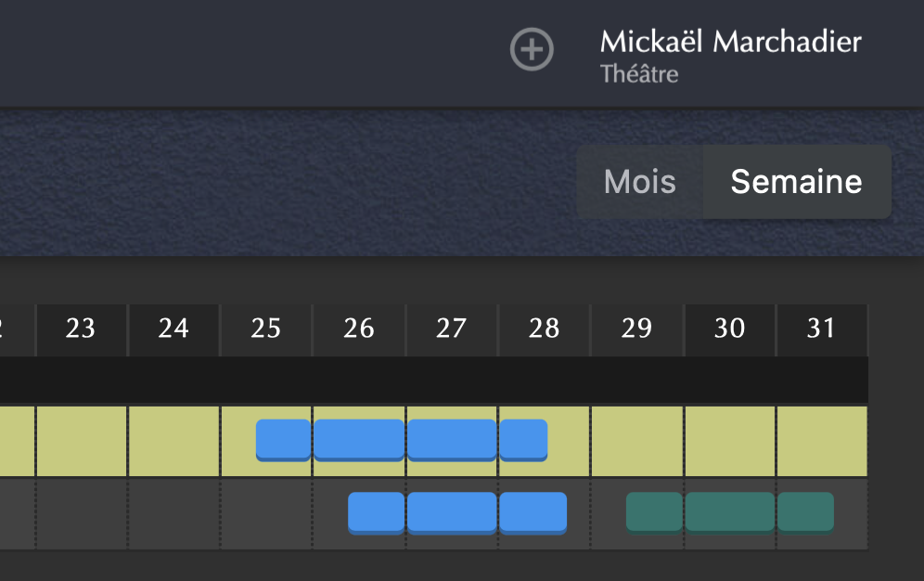Select day 29 column header

(x=637, y=329)
